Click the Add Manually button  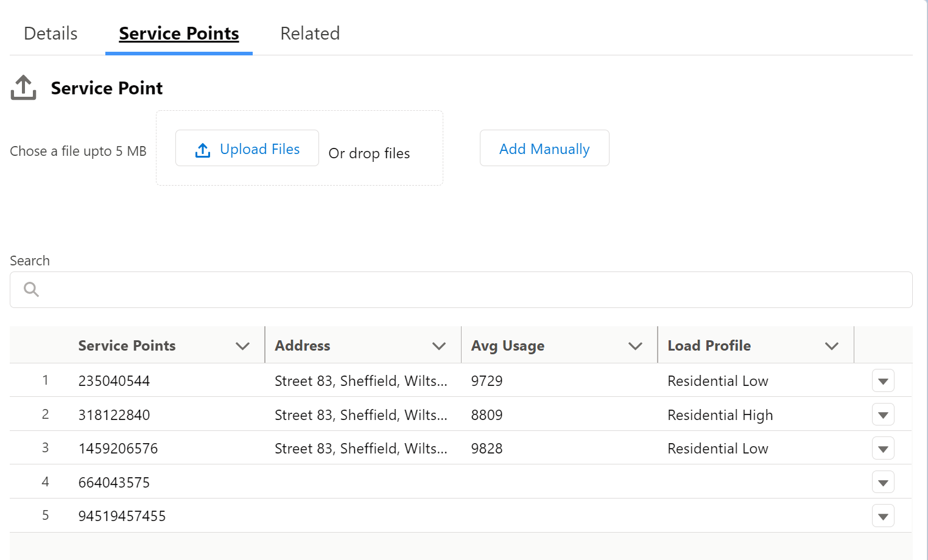pos(544,148)
